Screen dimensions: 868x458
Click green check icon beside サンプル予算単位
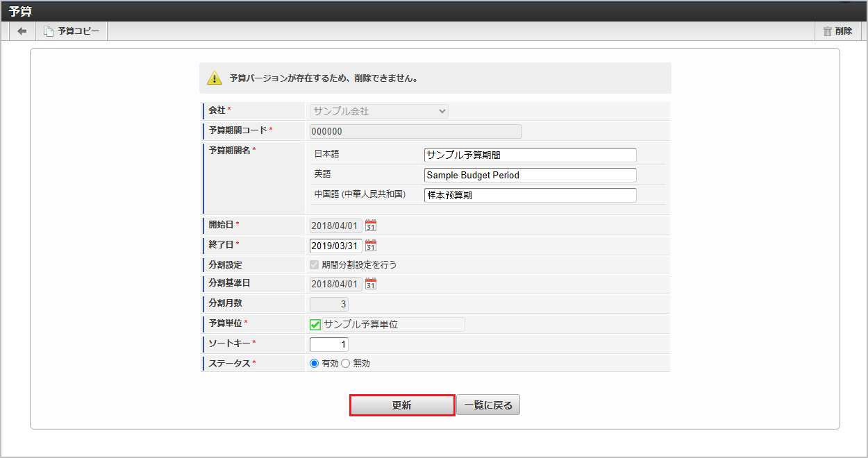315,324
